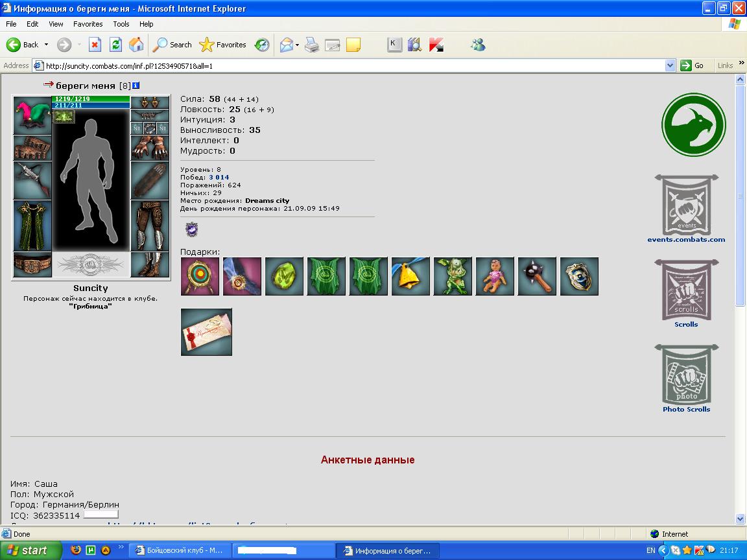Click the Edit page toolbar icon
The height and width of the screenshot is (560, 747).
point(333,45)
